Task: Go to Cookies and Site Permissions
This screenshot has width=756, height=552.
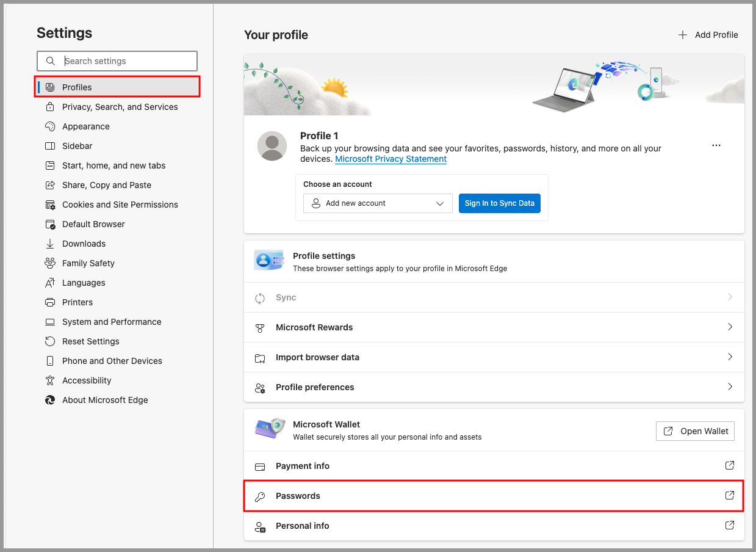Action: pos(120,205)
